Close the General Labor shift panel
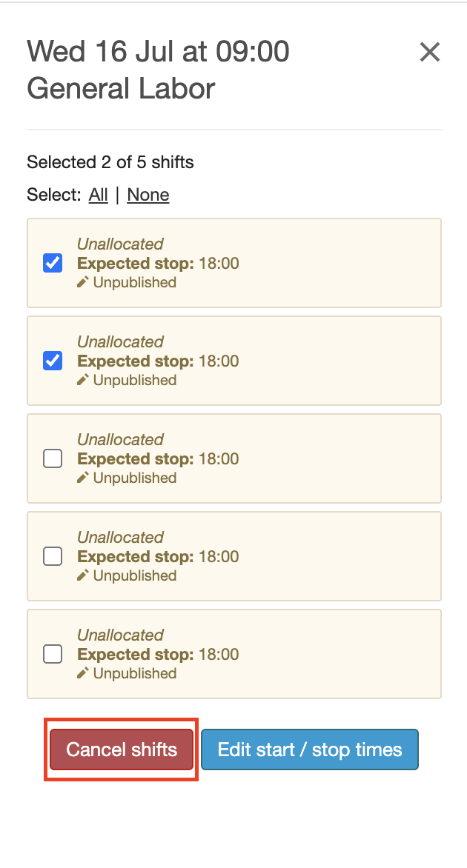The height and width of the screenshot is (868, 467). [x=430, y=53]
